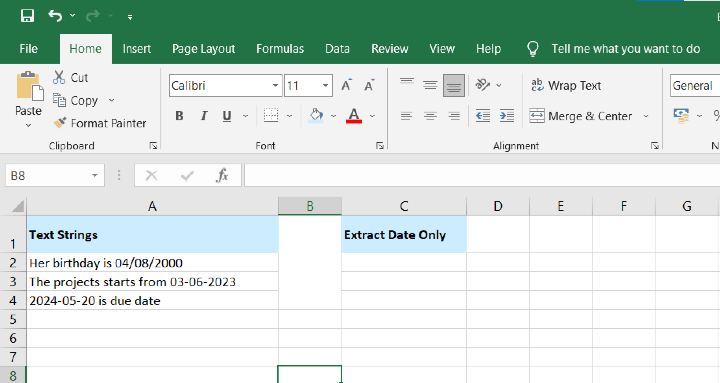Open underline style dropdown arrow
The height and width of the screenshot is (383, 720).
pos(246,116)
